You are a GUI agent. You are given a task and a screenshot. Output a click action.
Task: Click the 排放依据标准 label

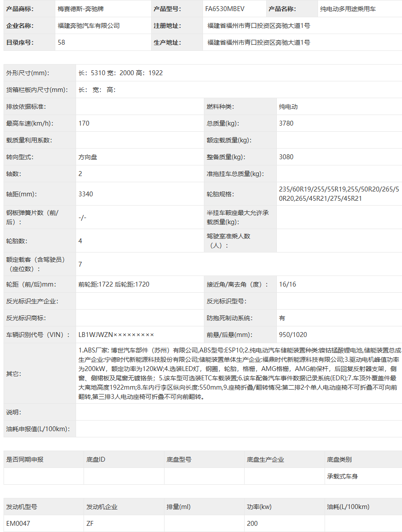[26, 107]
